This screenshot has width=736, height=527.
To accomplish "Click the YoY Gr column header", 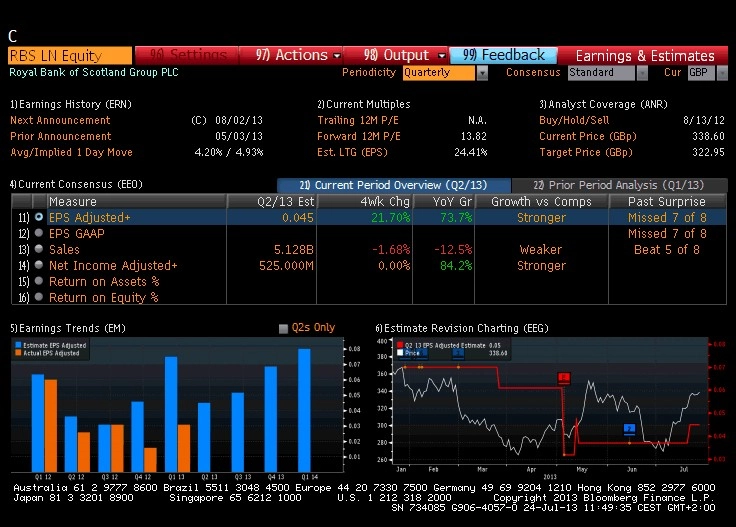I will coord(444,201).
